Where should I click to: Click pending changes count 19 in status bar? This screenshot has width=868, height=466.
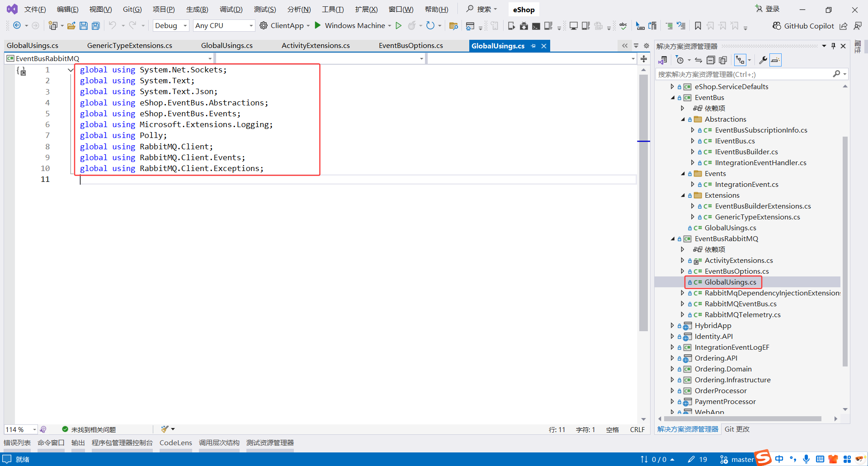point(698,459)
